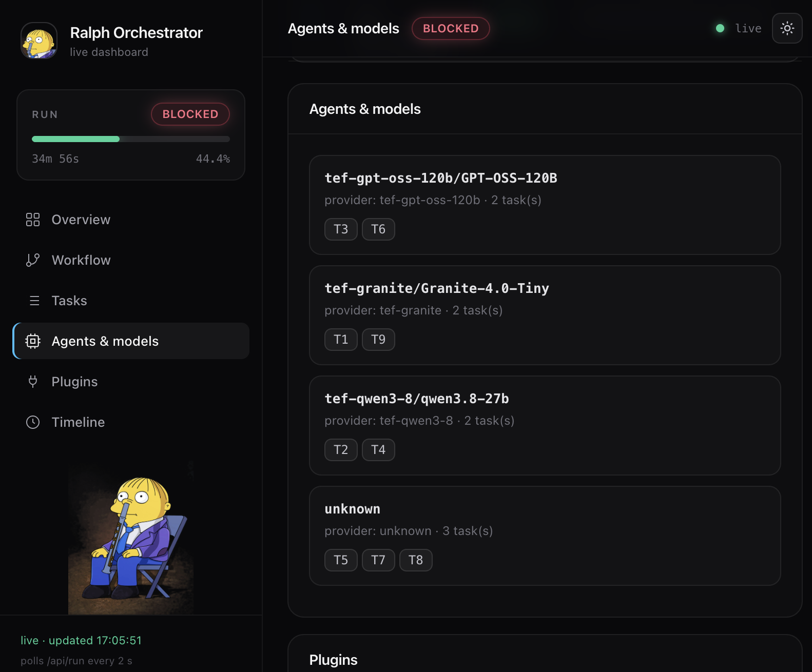Toggle the light/dark theme sun button
812x672 pixels.
tap(787, 28)
